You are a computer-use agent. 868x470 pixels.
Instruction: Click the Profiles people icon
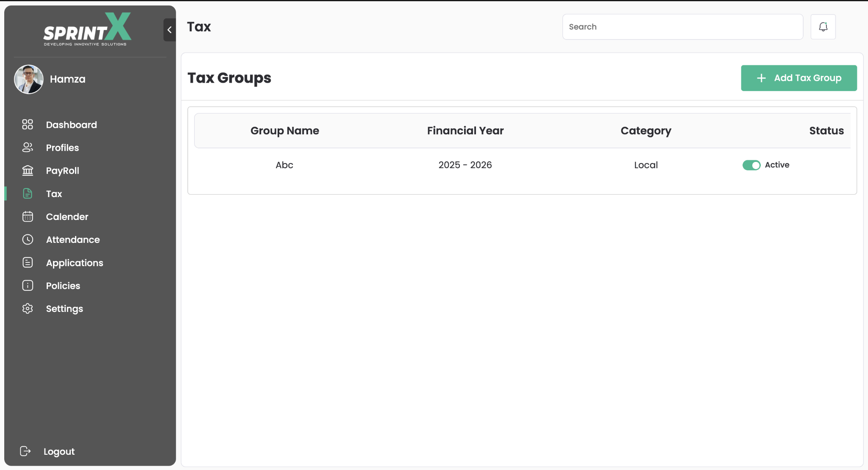point(28,147)
